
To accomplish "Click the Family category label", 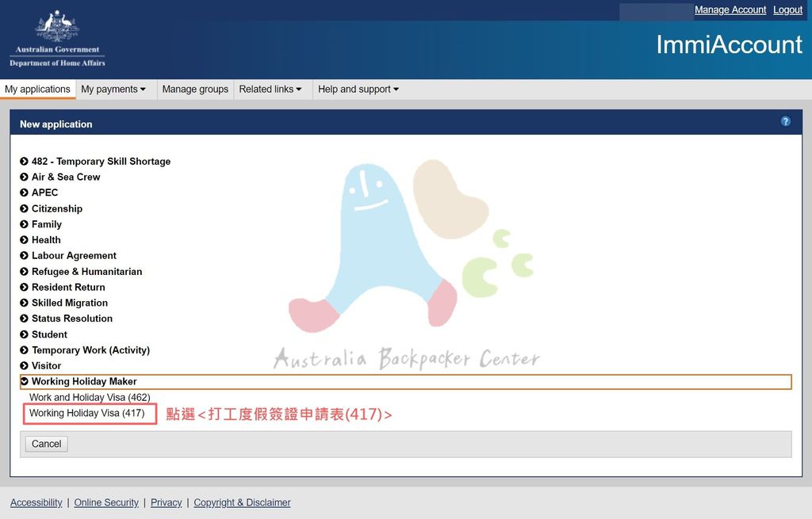I will (x=47, y=224).
